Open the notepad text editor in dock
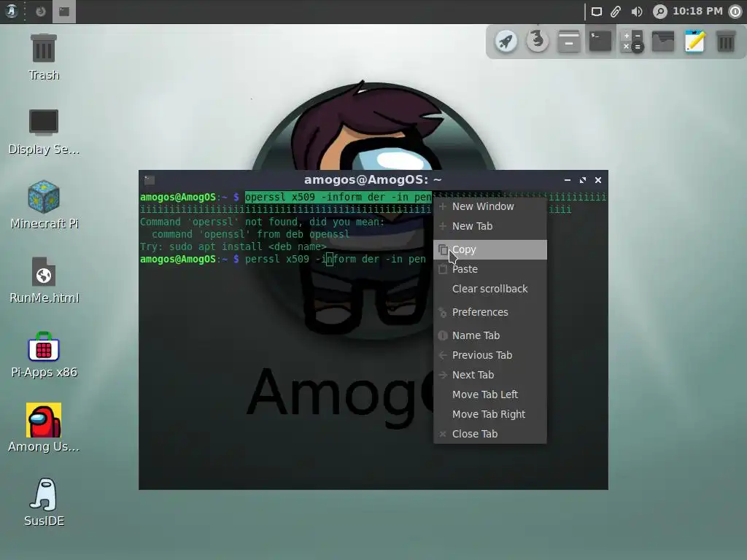This screenshot has width=747, height=560. pyautogui.click(x=694, y=42)
